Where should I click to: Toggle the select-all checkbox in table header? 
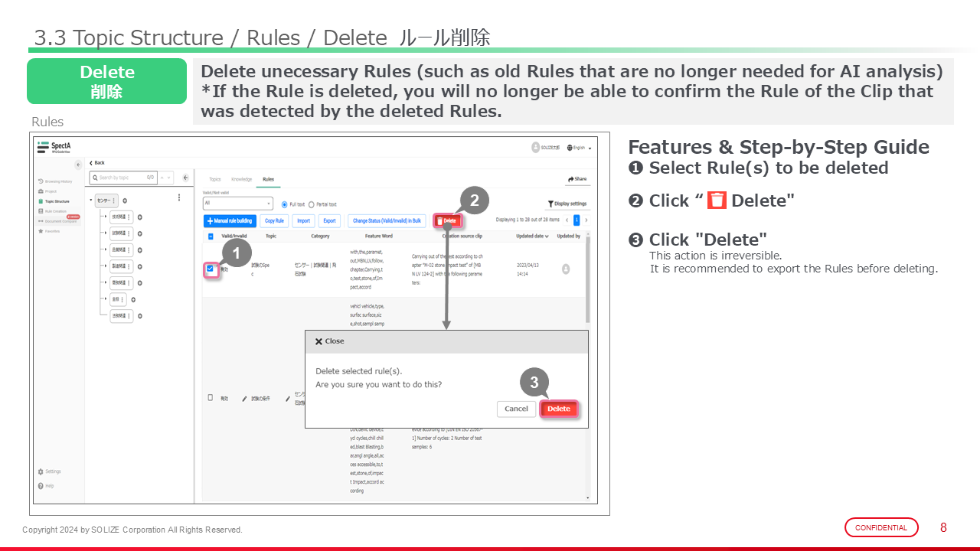[211, 236]
